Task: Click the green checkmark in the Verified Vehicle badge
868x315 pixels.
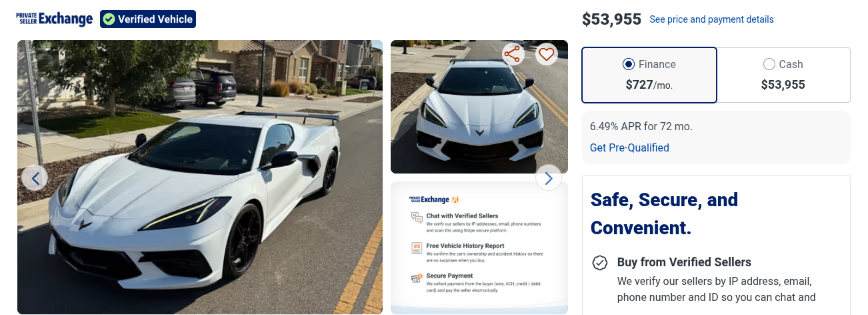Action: pos(109,19)
